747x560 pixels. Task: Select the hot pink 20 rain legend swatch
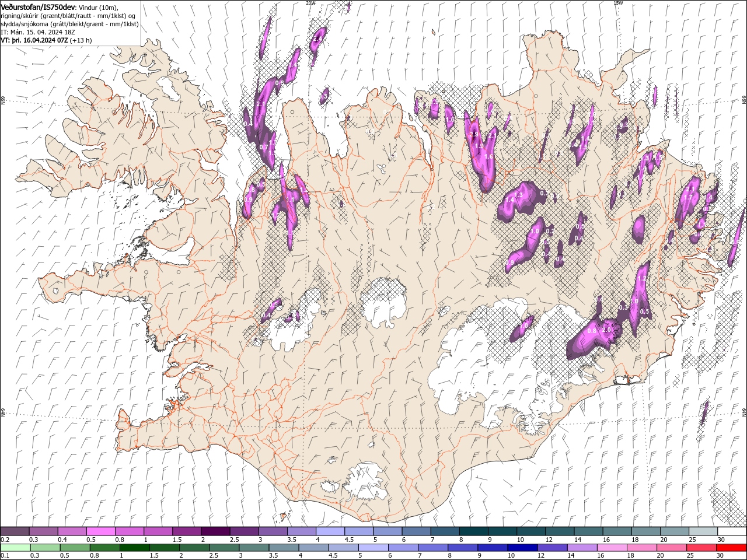pyautogui.click(x=672, y=548)
